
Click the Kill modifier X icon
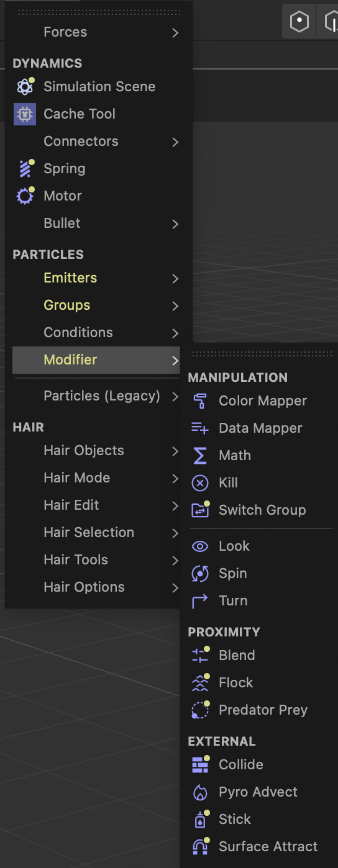click(200, 482)
